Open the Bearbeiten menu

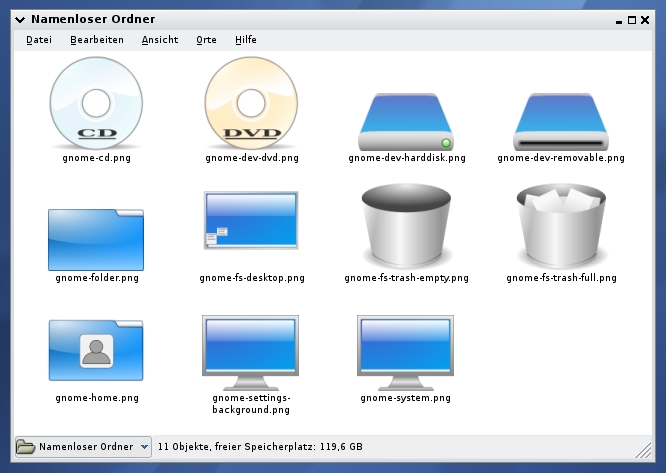97,40
